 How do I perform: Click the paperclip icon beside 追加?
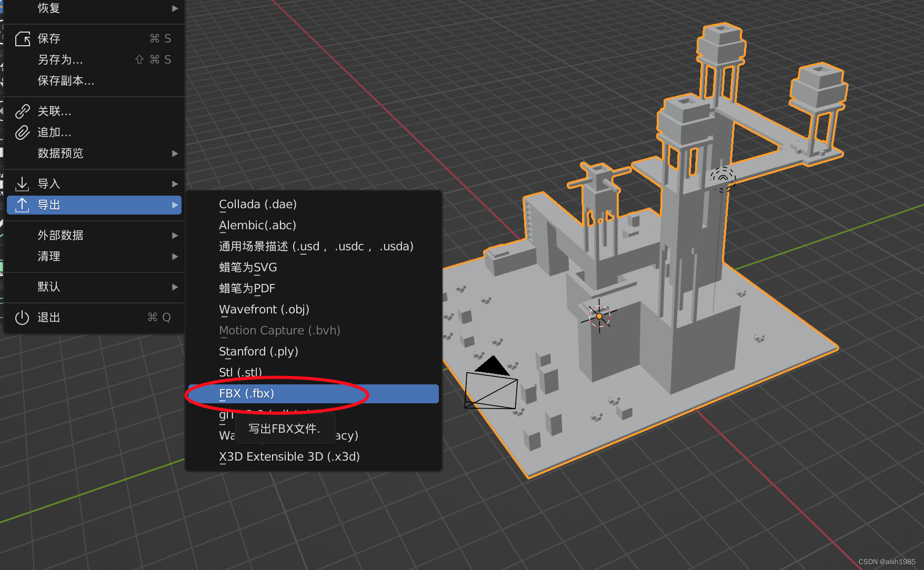click(x=22, y=133)
